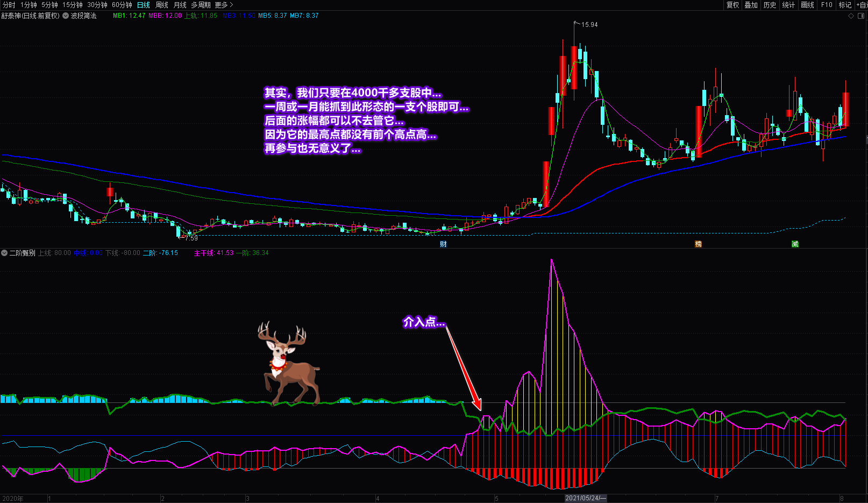This screenshot has width=868, height=503.
Task: Click the 下线: -80.00 indicator value
Action: click(123, 253)
